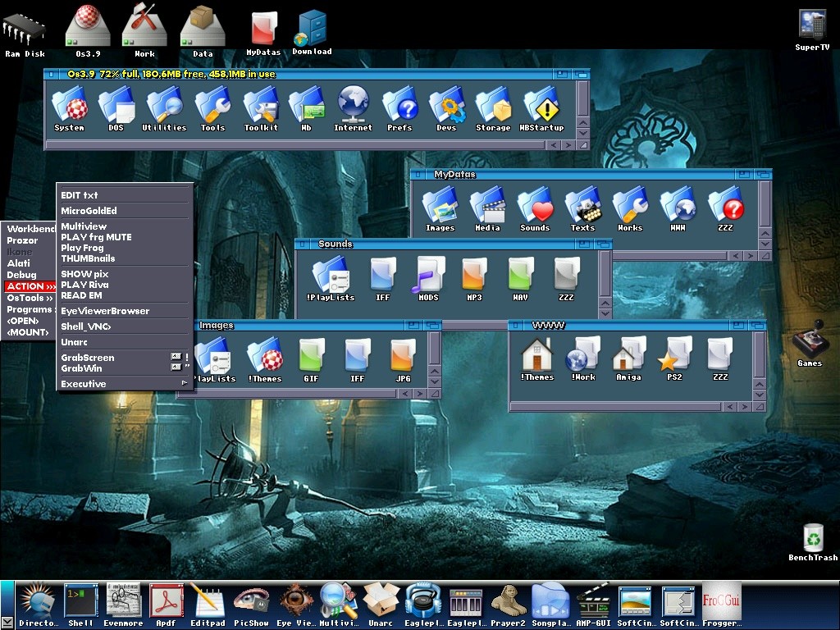Image resolution: width=840 pixels, height=630 pixels.
Task: Expand the Executive submenu
Action: coord(125,384)
